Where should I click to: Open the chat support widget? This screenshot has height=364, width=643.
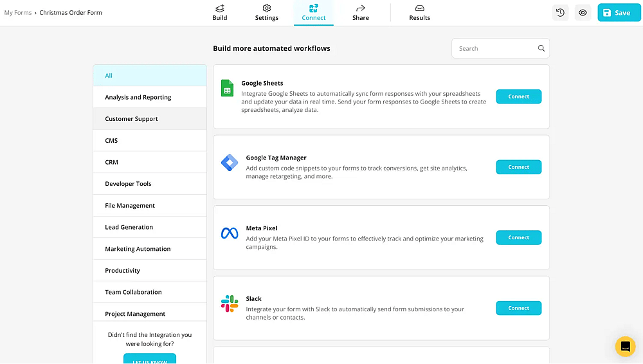point(625,347)
